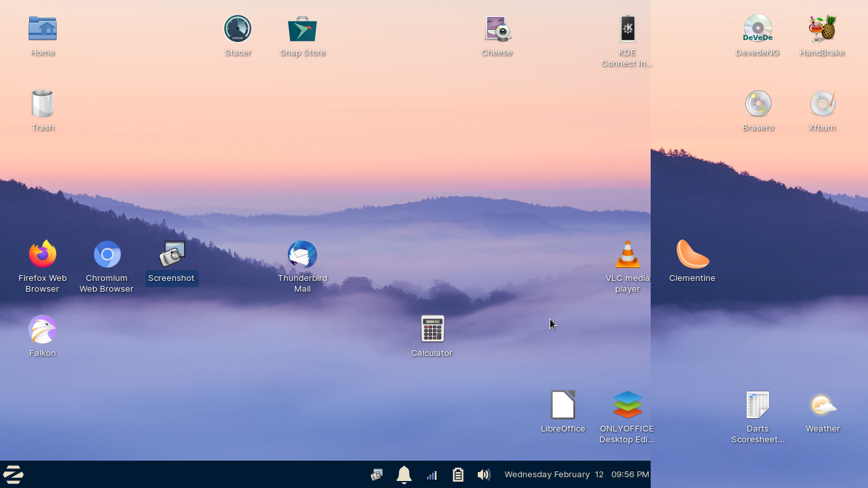868x488 pixels.
Task: Open HandBrake video transcoder
Action: [x=822, y=29]
